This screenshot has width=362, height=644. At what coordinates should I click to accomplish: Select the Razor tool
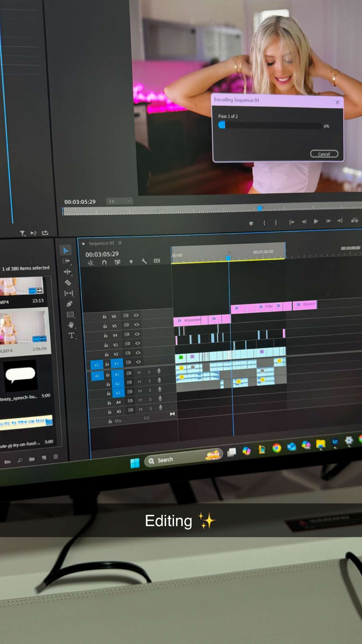click(68, 283)
